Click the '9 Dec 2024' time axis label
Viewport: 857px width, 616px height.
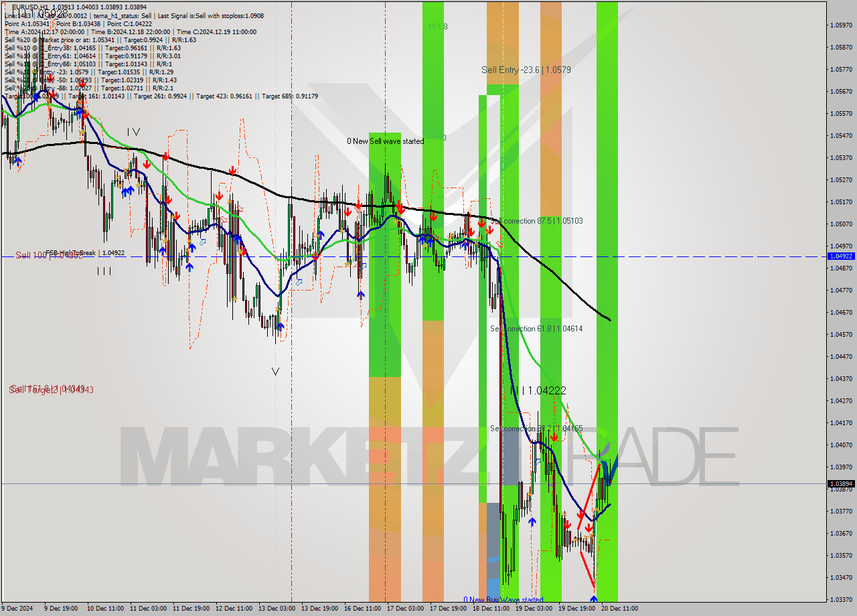point(17,609)
